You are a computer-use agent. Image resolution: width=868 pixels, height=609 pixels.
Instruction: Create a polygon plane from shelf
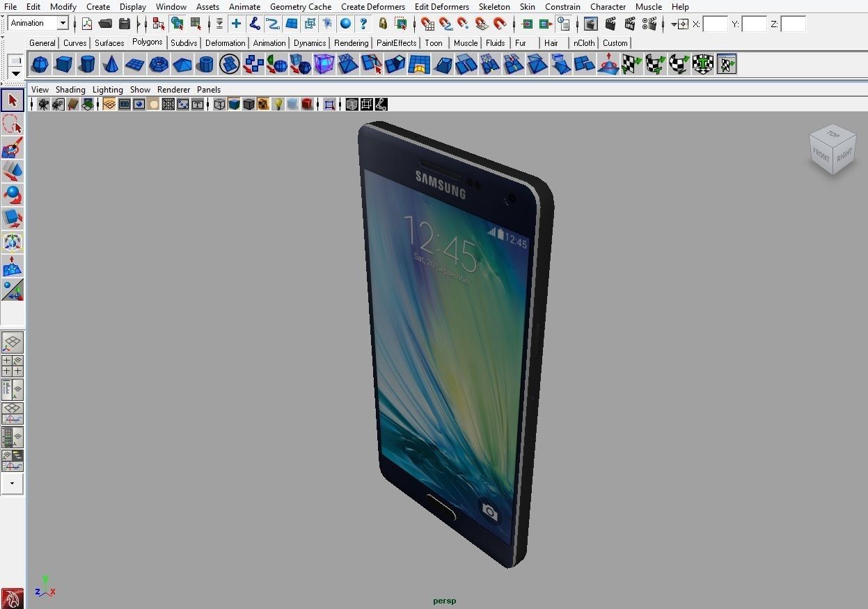click(134, 65)
